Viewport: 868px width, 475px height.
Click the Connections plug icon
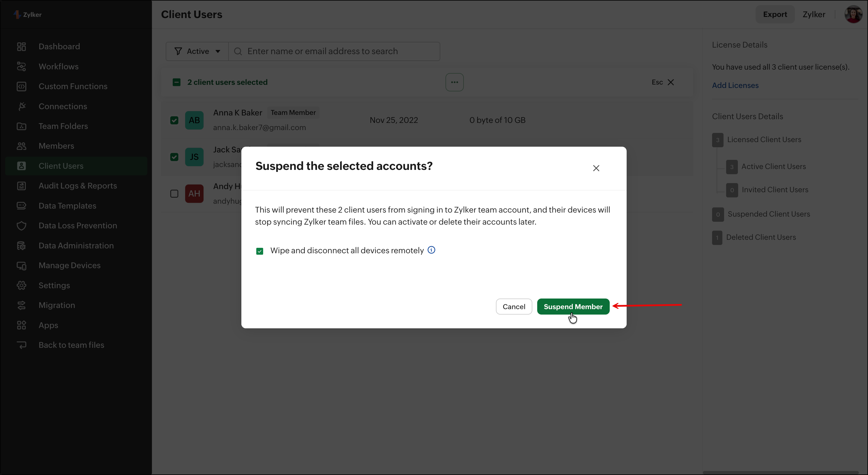coord(21,106)
